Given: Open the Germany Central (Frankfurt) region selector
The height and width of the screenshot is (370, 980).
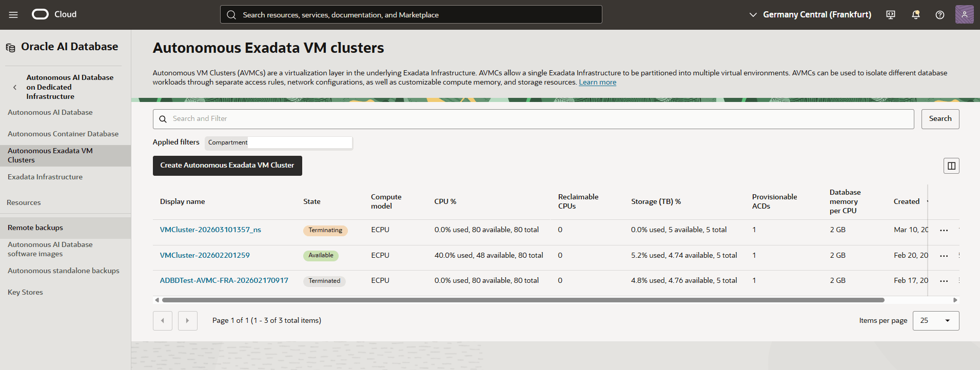Looking at the screenshot, I should (810, 15).
